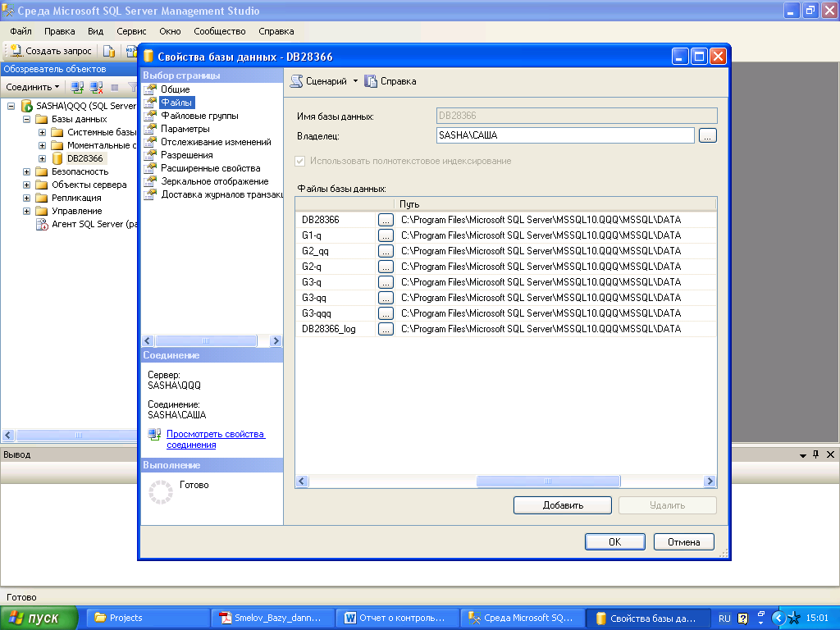840x630 pixels.
Task: Click the Расширенные свойства page icon
Action: pos(151,168)
